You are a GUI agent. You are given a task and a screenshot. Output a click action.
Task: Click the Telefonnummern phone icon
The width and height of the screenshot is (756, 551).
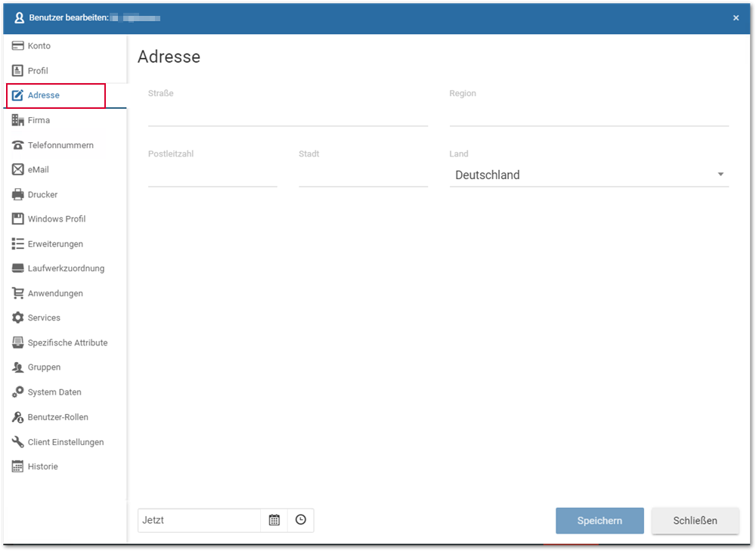[18, 145]
